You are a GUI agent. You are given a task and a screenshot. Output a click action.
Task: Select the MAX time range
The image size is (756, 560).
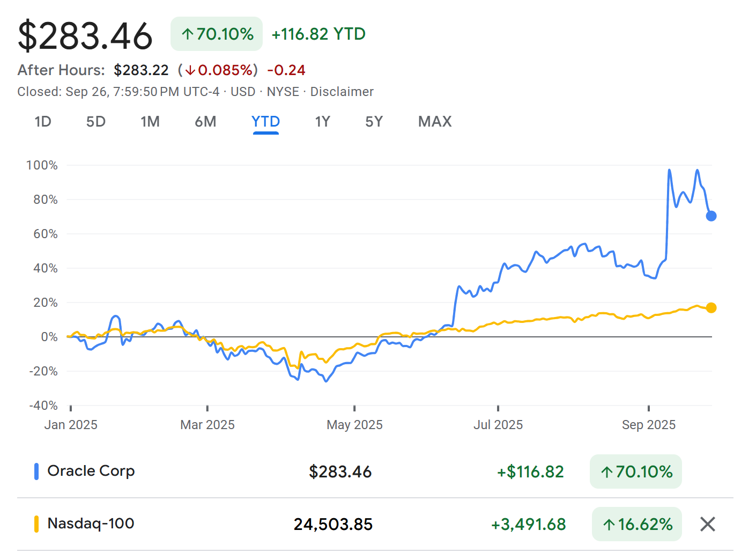coord(434,122)
